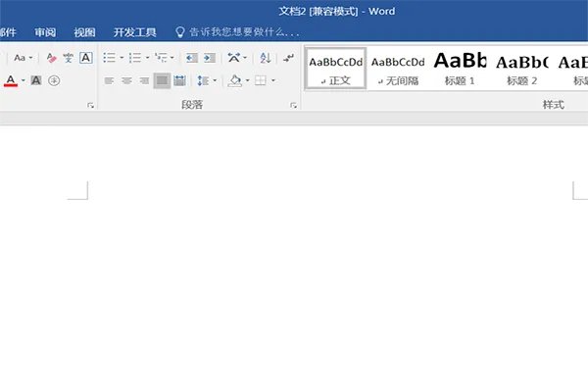Open the 审阅 tab
Screen dimensions: 588x392
[45, 31]
